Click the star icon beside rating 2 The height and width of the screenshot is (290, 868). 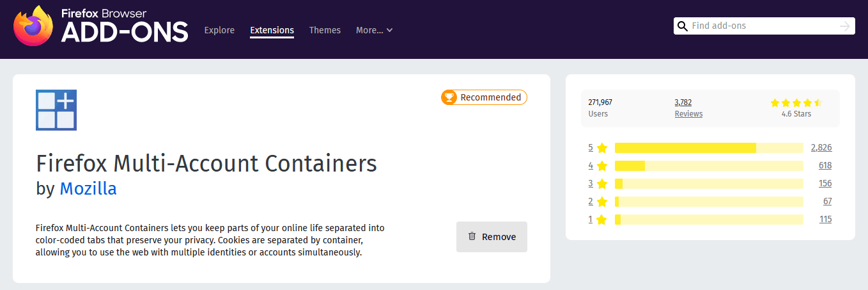pyautogui.click(x=602, y=202)
